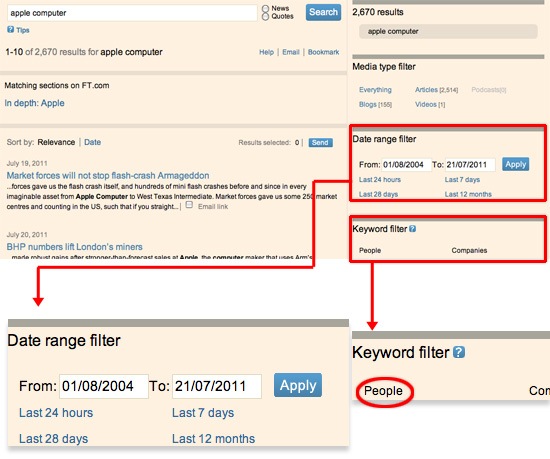The image size is (550, 459).
Task: Open the Keyword filter help icon
Action: tap(412, 229)
